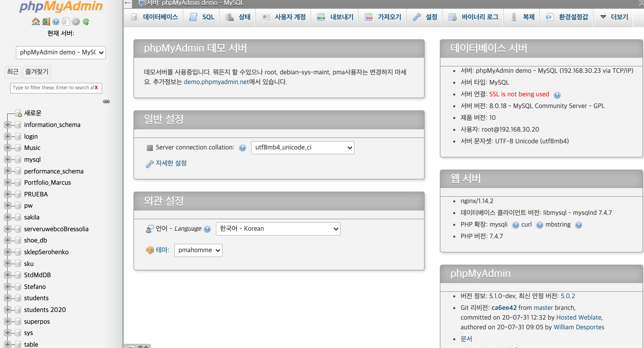Click help icon after mysqli extension
The width and height of the screenshot is (644, 348).
[x=515, y=225]
